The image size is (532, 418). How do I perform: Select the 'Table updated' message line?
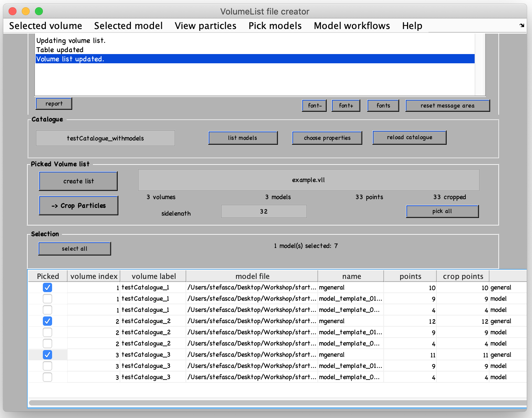[x=255, y=50]
